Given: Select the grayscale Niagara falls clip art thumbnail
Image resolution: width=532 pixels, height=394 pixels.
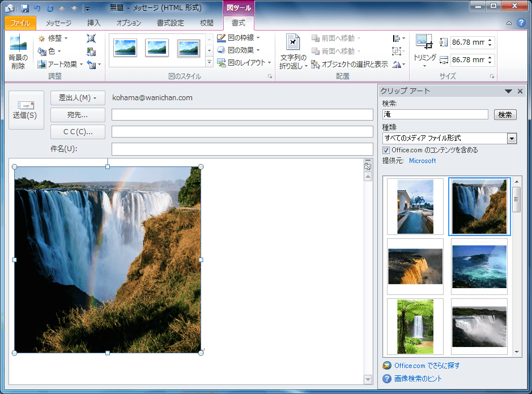Looking at the screenshot, I should pos(479,327).
